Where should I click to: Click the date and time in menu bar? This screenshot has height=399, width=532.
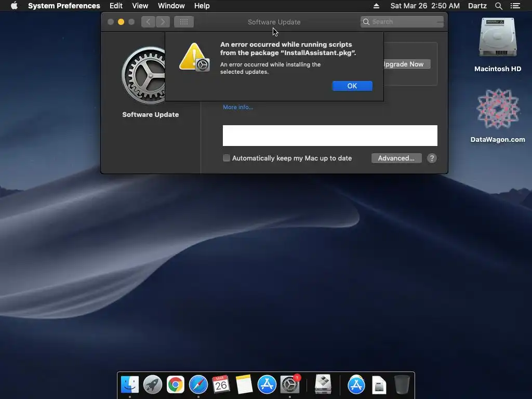[425, 6]
